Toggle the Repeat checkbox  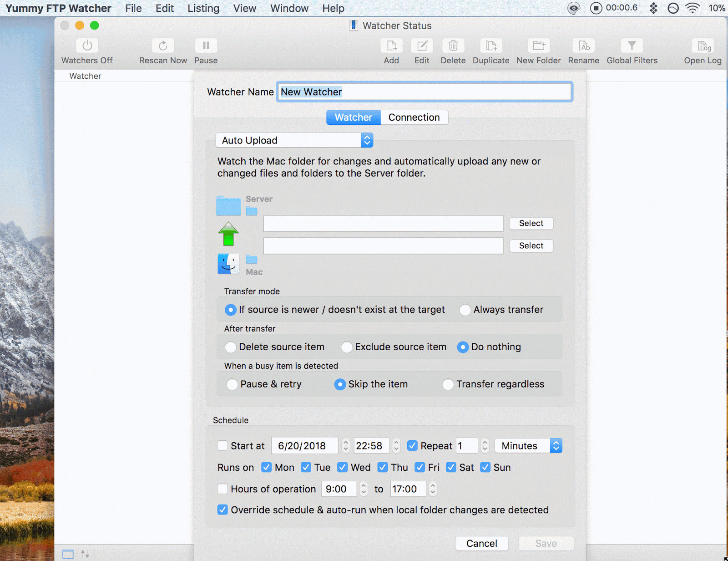pyautogui.click(x=412, y=445)
